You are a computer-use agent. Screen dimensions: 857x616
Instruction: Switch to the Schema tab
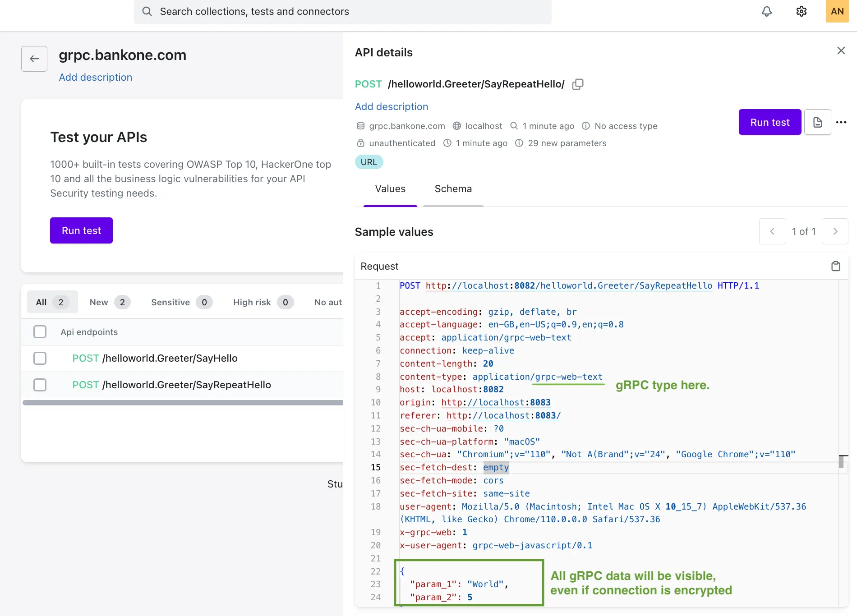[453, 189]
